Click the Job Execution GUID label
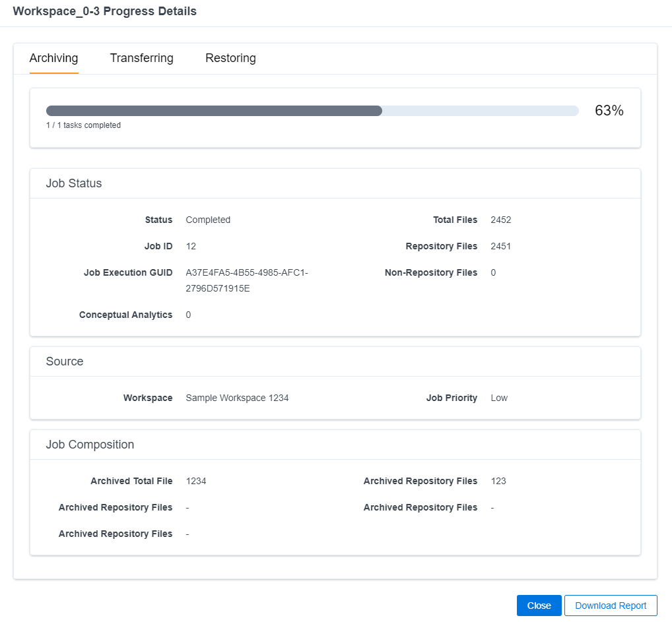Image resolution: width=672 pixels, height=622 pixels. pos(128,272)
